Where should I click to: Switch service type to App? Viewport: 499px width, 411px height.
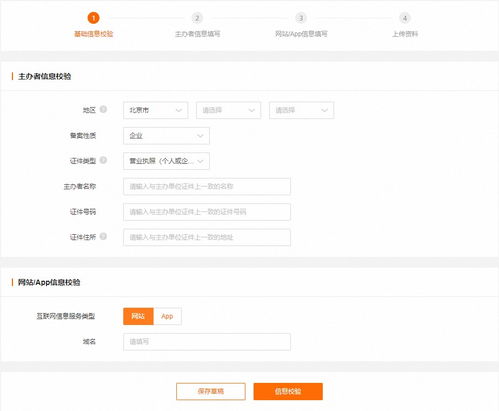(x=167, y=316)
